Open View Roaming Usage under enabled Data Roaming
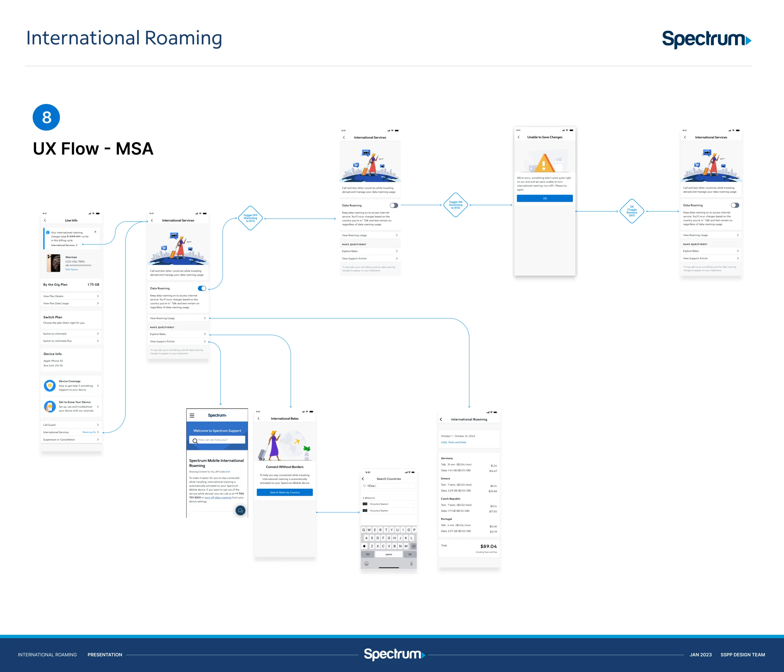784x672 pixels. coord(178,318)
